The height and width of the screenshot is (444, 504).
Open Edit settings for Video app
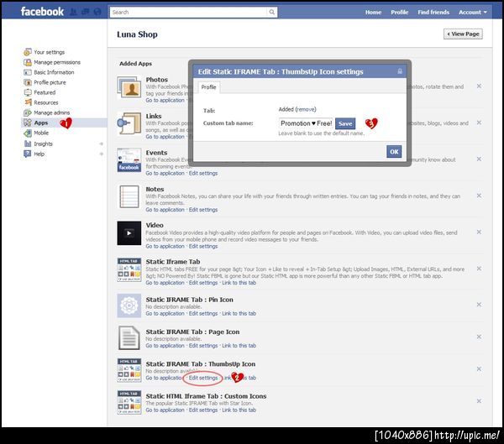203,247
